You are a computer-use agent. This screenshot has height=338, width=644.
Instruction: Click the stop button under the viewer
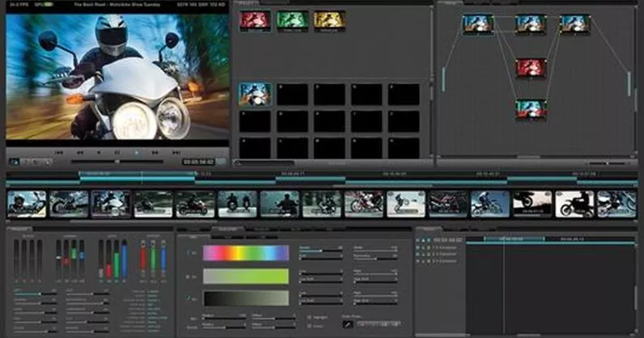(x=99, y=152)
